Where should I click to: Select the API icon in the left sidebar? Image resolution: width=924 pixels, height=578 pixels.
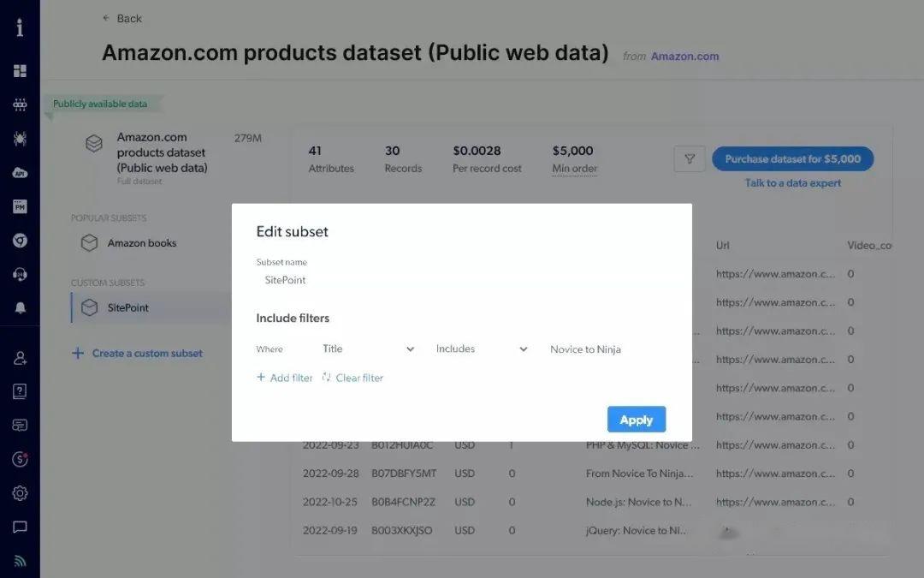20,172
